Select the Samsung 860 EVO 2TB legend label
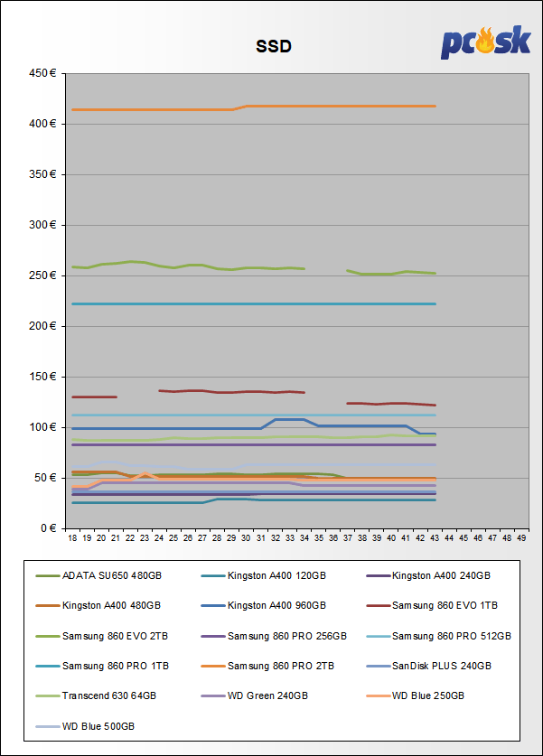Image resolution: width=543 pixels, height=756 pixels. pos(115,637)
